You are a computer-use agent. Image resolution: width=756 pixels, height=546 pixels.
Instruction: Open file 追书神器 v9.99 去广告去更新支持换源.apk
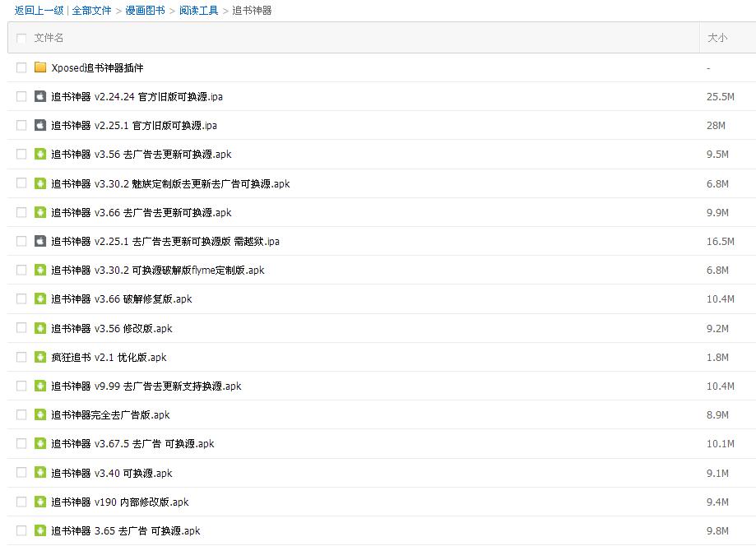(x=146, y=386)
